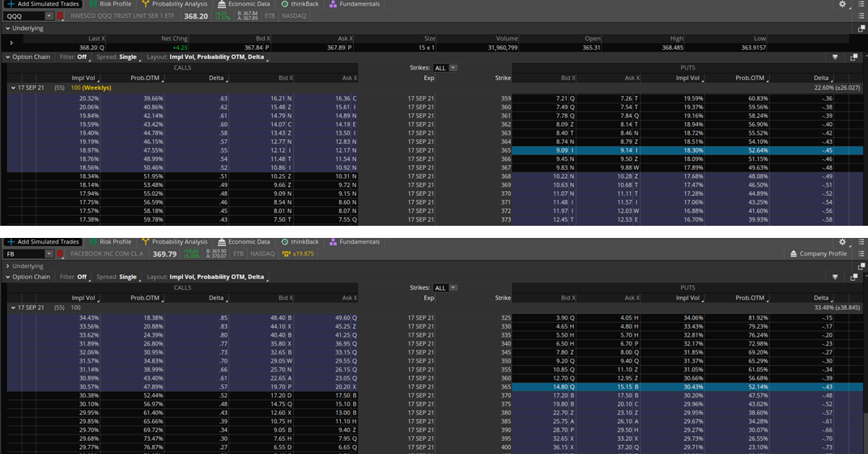868x454 pixels.
Task: Click the Economic Data icon in top panel
Action: [220, 4]
